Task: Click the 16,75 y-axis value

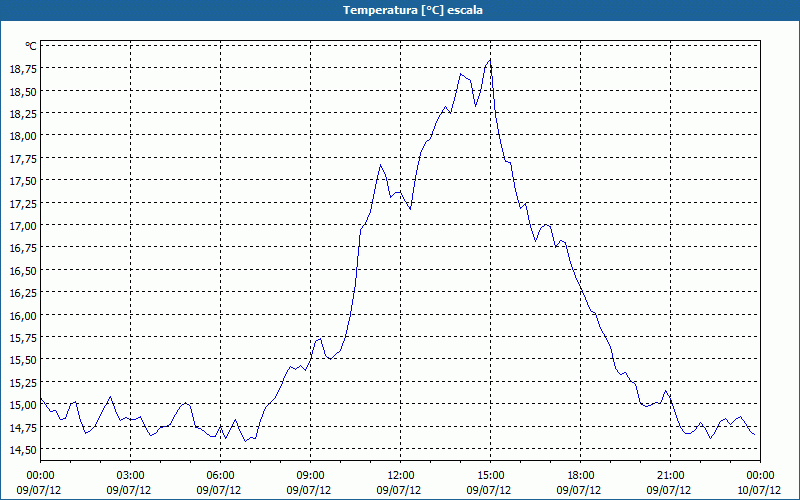Action: 23,247
